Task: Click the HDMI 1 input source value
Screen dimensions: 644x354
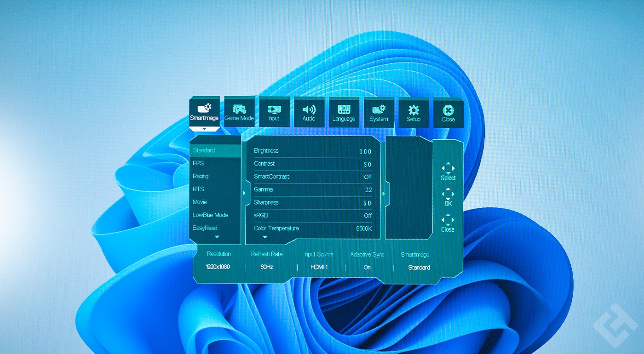Action: point(319,267)
